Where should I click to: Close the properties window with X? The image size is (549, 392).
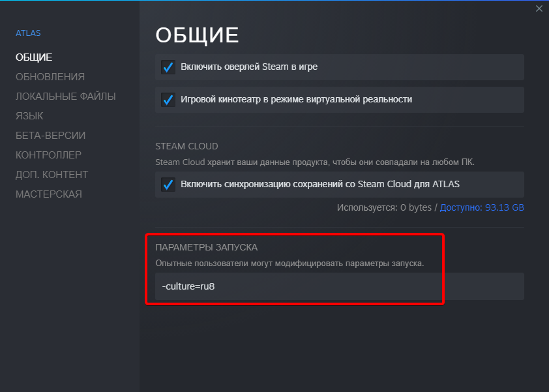click(539, 8)
